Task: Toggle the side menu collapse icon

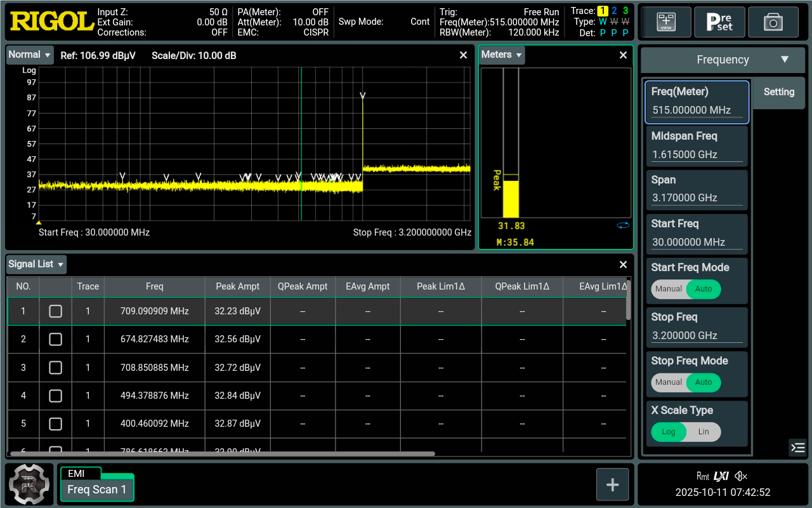Action: click(x=798, y=447)
